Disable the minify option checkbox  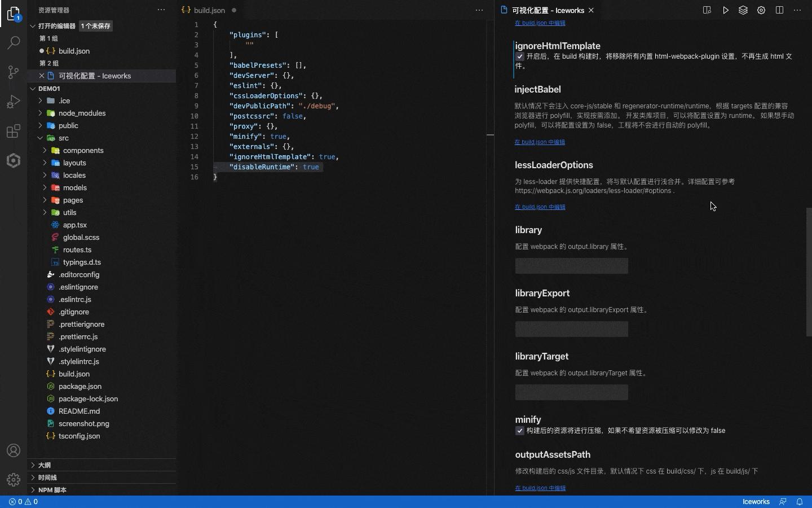(519, 431)
